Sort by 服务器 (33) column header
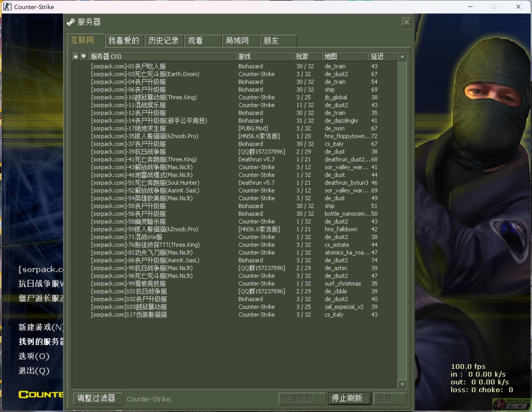Image resolution: width=532 pixels, height=412 pixels. (162, 56)
